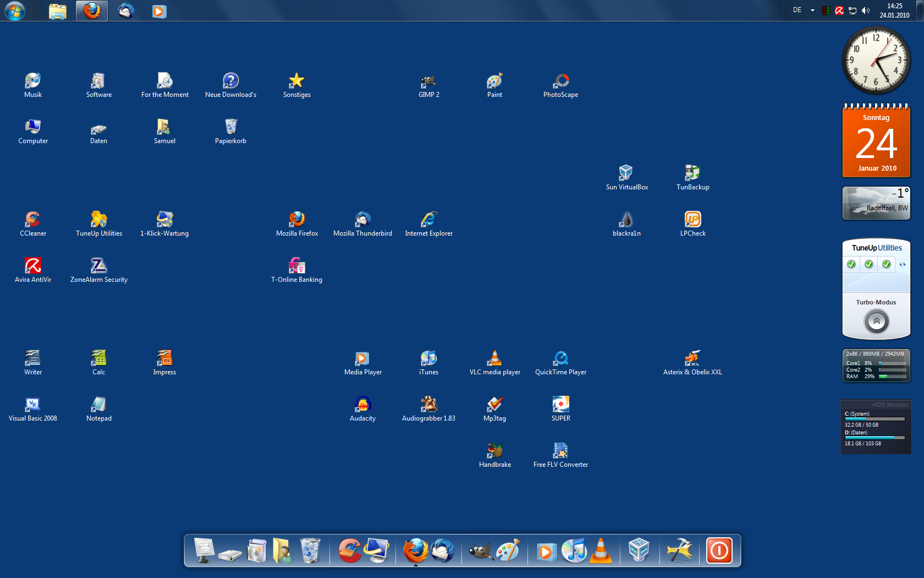Image resolution: width=924 pixels, height=578 pixels.
Task: Select the TunBackup desktop icon
Action: point(693,178)
